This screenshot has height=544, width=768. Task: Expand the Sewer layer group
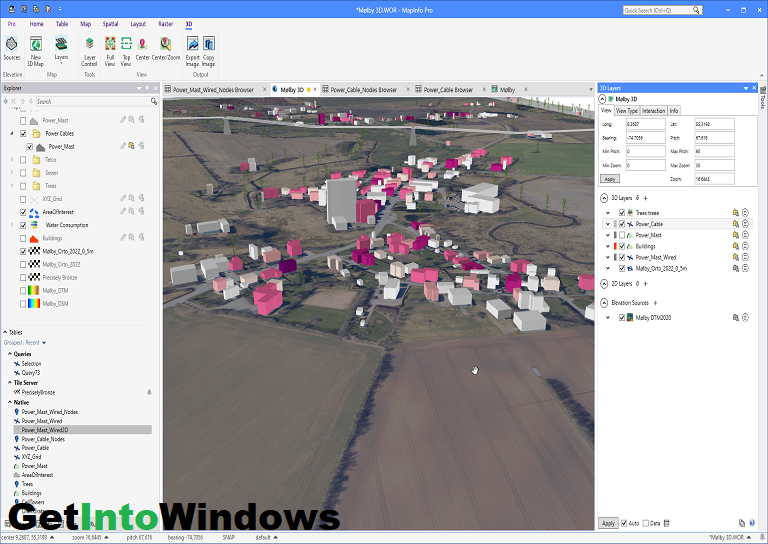[x=12, y=172]
